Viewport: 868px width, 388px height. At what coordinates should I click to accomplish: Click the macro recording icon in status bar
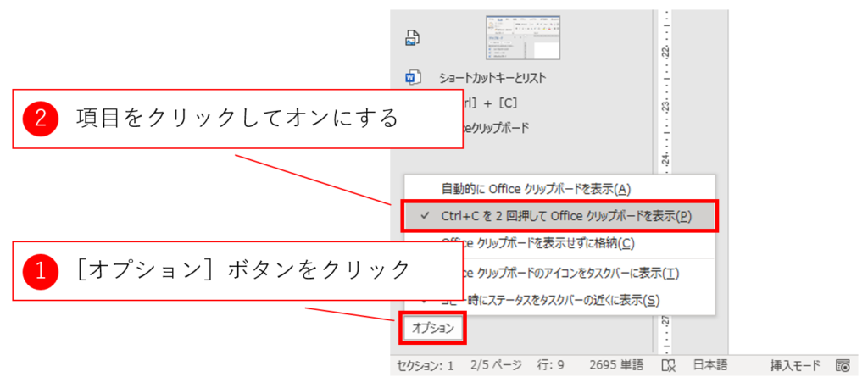843,365
